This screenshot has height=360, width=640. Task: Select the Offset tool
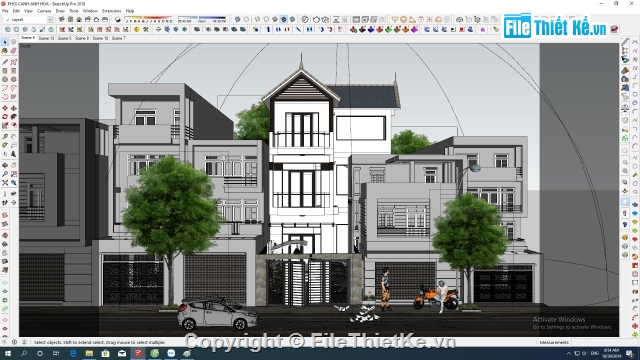(13, 125)
